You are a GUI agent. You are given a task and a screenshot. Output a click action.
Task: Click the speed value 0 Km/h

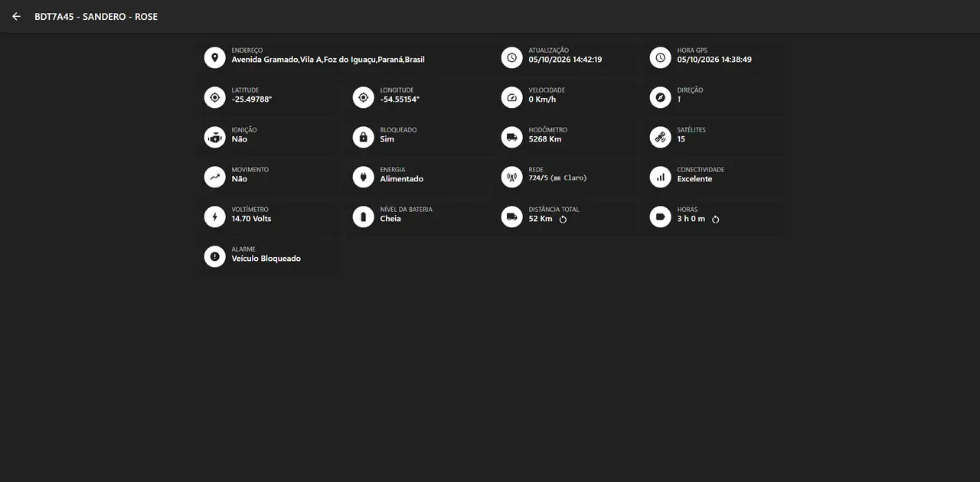click(542, 99)
